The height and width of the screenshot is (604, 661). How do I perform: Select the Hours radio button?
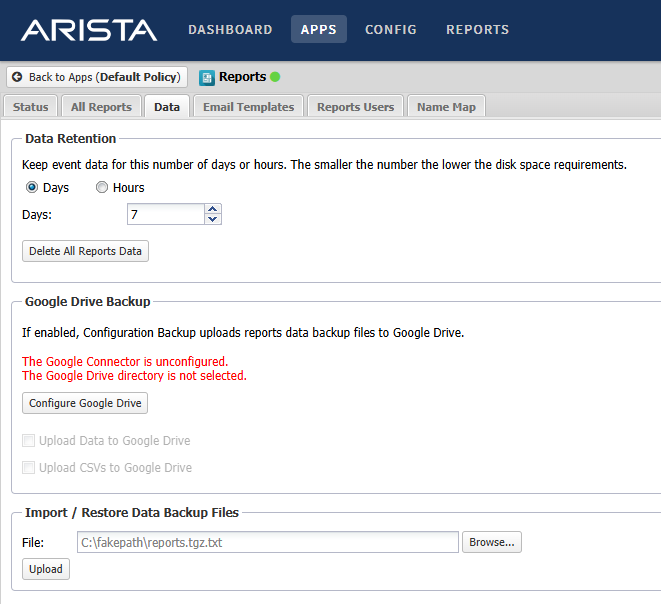pyautogui.click(x=101, y=187)
